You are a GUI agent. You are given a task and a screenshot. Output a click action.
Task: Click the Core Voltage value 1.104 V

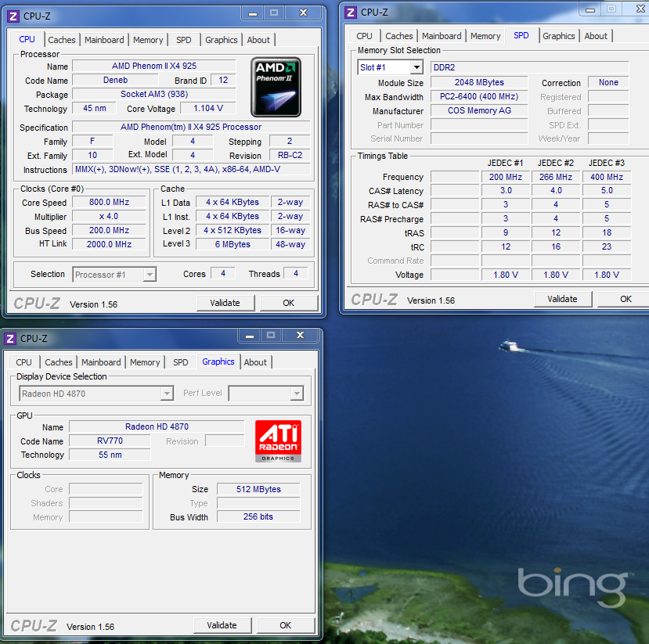point(208,108)
